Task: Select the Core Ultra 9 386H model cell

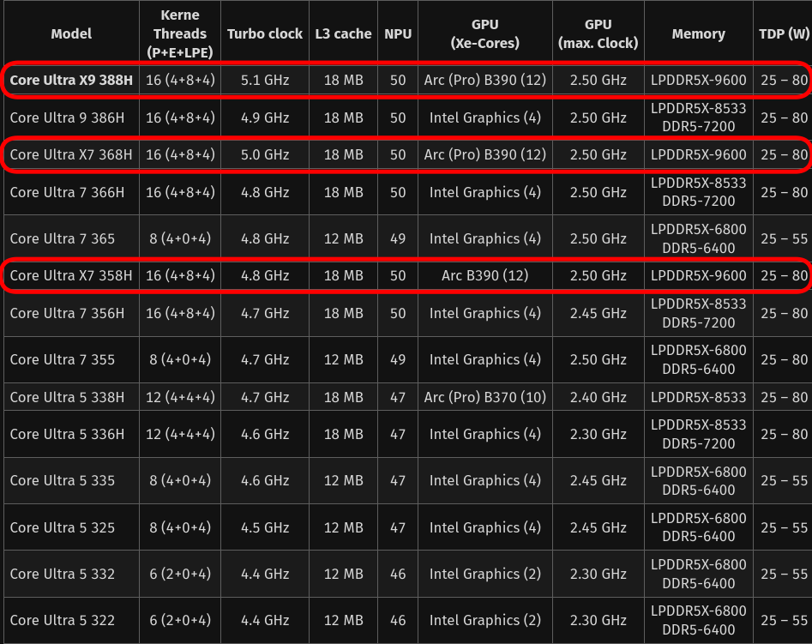Action: [x=68, y=117]
